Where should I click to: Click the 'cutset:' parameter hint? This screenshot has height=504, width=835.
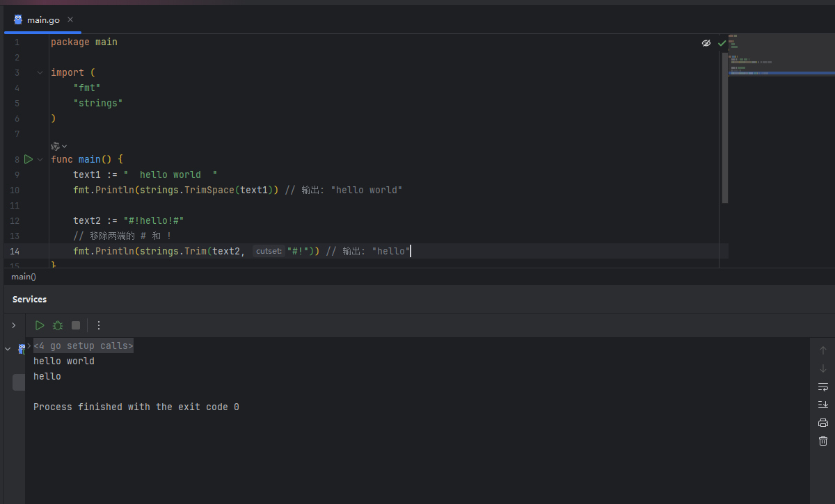[x=269, y=251]
